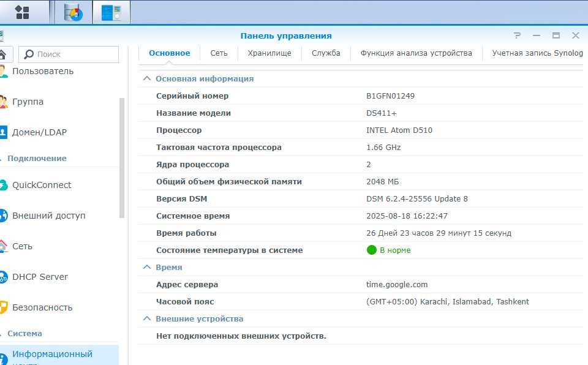Collapse the Внешние устройства section

[147, 318]
